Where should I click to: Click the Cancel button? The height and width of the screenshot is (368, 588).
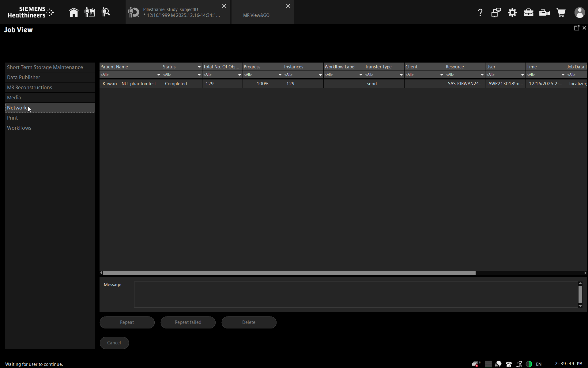click(114, 343)
